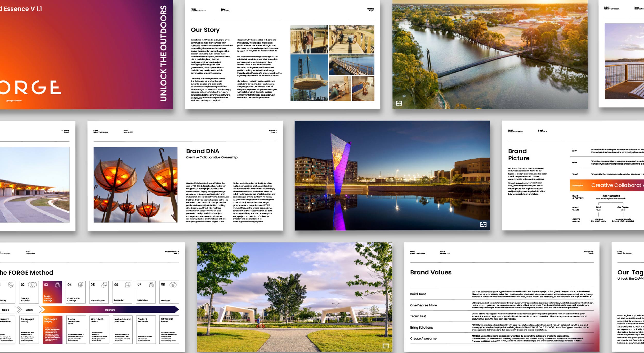The width and height of the screenshot is (644, 353).
Task: Click the glowing orange lantern sculptures photo
Action: point(135,185)
